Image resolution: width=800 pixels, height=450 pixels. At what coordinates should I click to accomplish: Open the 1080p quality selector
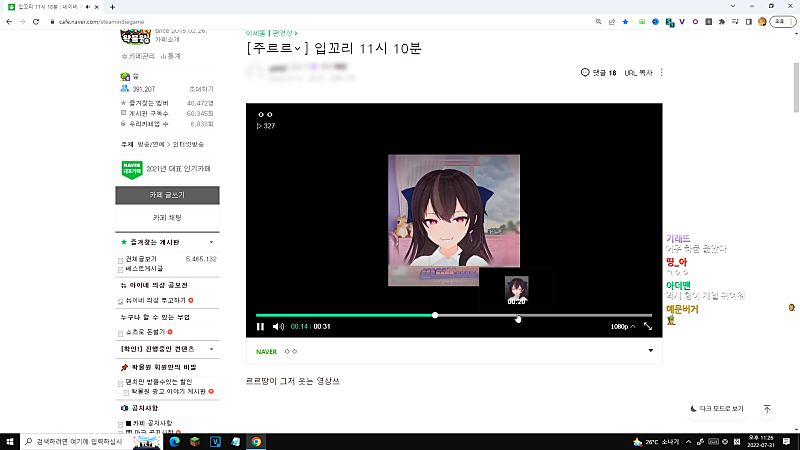tap(622, 327)
